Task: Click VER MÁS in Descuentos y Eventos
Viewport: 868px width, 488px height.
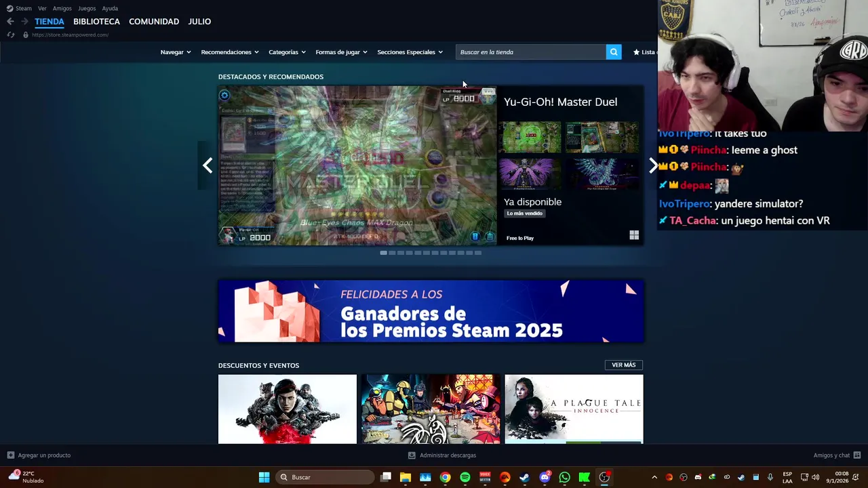Action: point(624,365)
